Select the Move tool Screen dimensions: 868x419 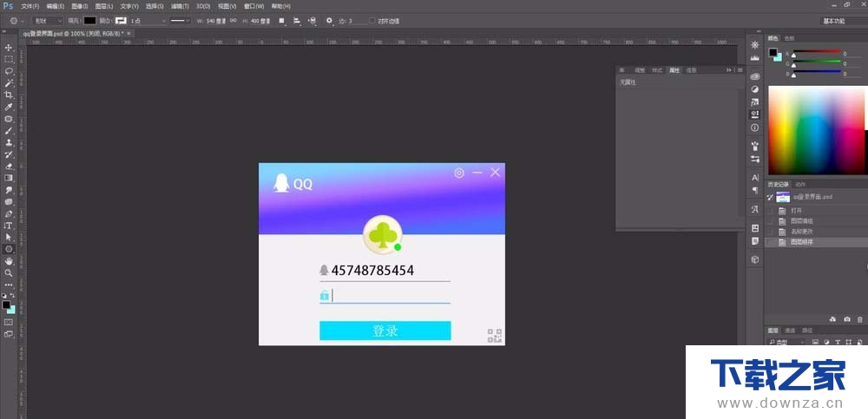pos(9,48)
